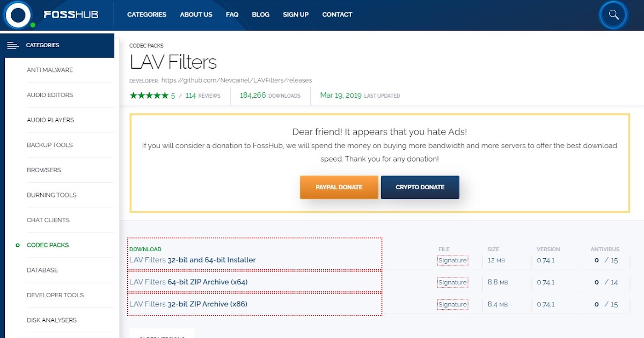
Task: Click the Crypto Donate button
Action: point(420,187)
